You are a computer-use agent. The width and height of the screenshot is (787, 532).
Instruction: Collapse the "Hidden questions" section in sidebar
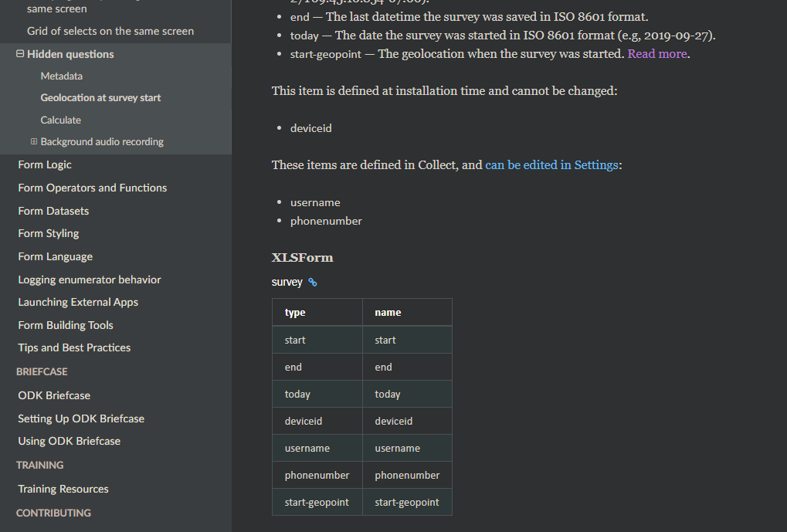(x=19, y=54)
